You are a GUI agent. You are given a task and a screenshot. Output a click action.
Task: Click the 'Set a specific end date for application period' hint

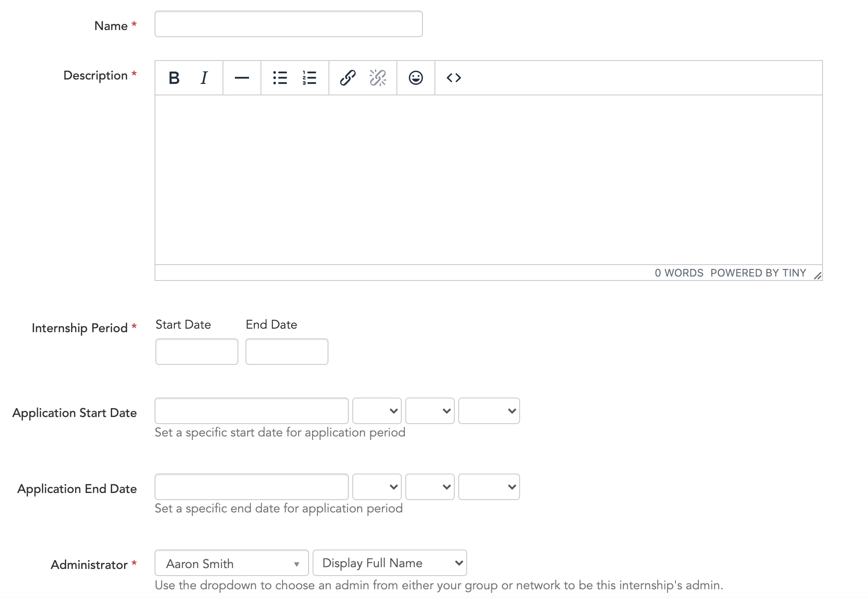point(279,508)
